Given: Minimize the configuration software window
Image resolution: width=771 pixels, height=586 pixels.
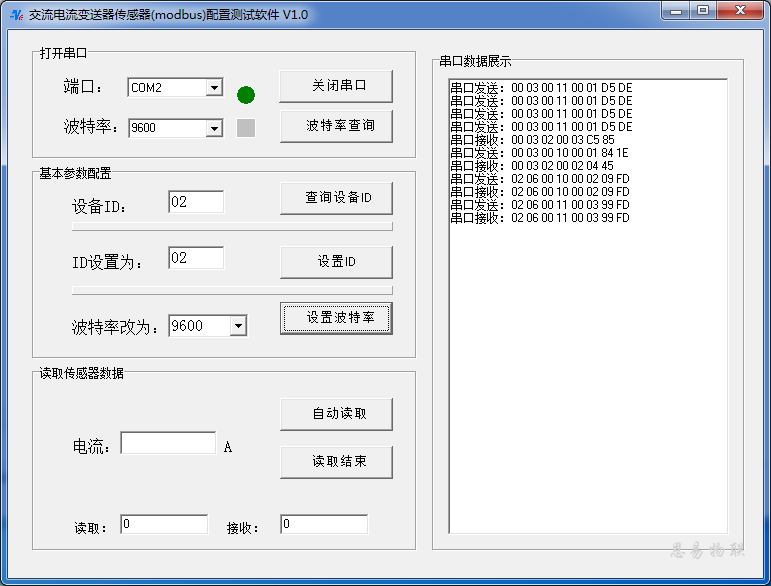Looking at the screenshot, I should tap(677, 10).
